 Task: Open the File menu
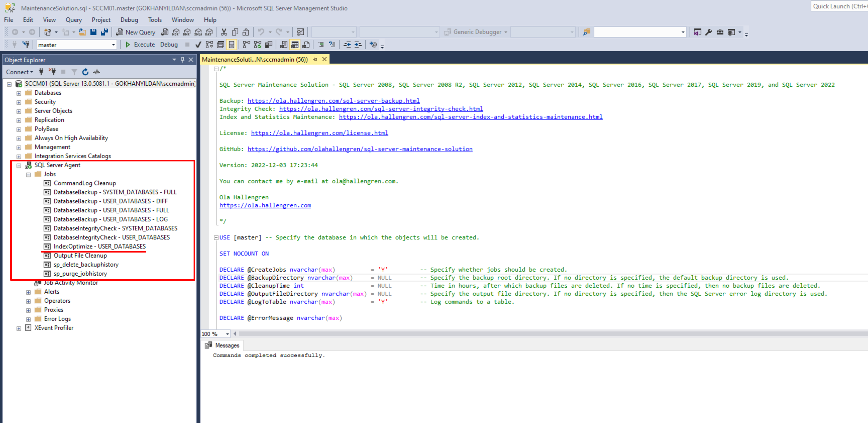[x=9, y=19]
